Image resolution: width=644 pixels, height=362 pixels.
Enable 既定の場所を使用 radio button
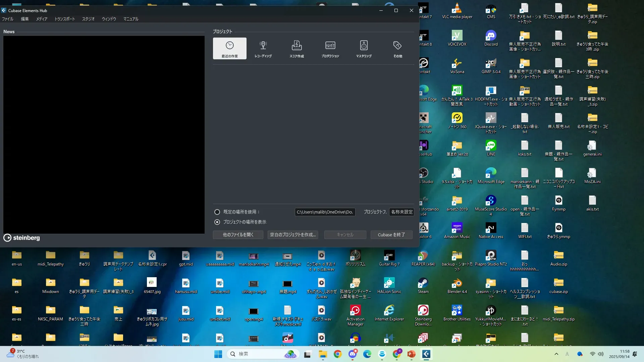pyautogui.click(x=217, y=212)
